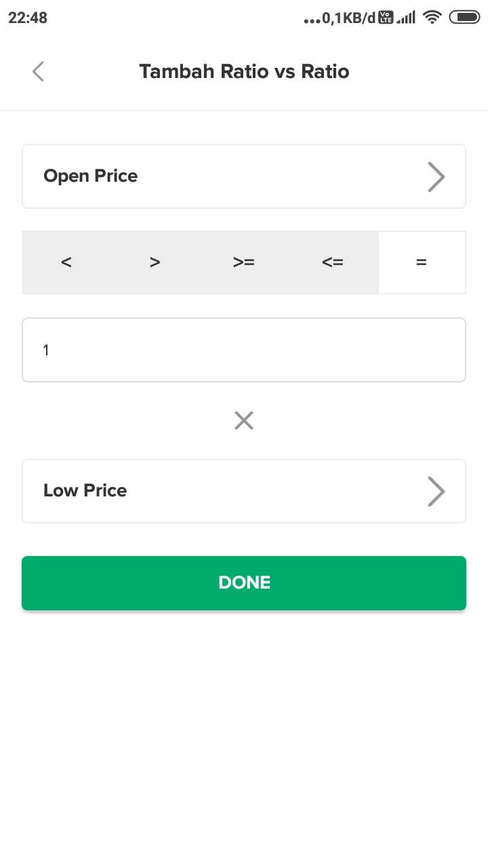The height and width of the screenshot is (868, 488).
Task: Select the greater-than operator
Action: point(155,262)
